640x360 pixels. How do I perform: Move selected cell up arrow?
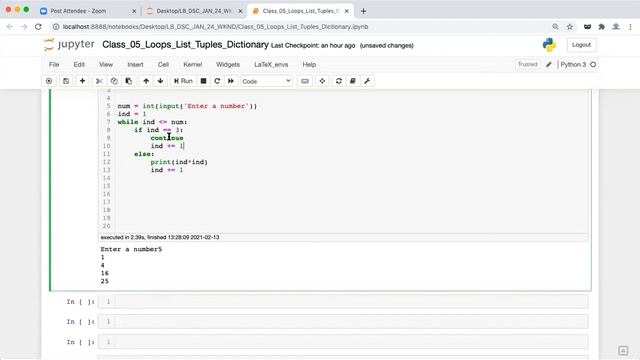146,81
